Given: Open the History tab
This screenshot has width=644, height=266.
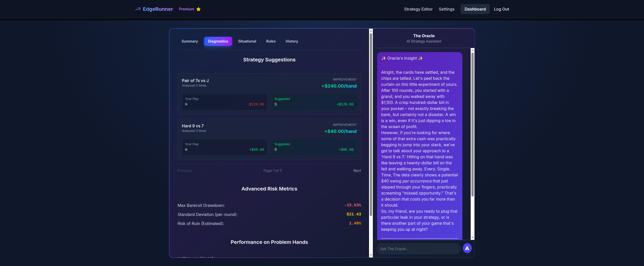Looking at the screenshot, I should tap(292, 41).
